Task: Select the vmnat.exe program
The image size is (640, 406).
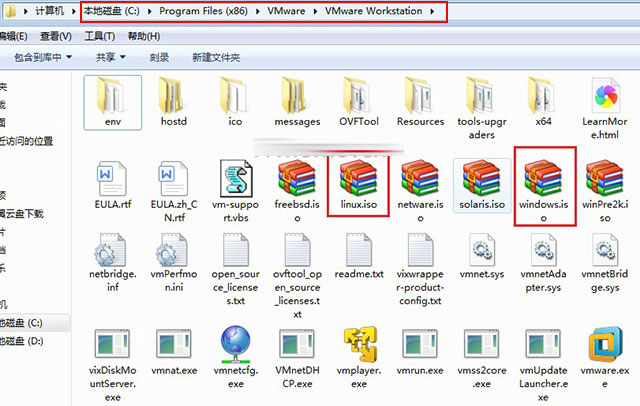Action: click(174, 353)
